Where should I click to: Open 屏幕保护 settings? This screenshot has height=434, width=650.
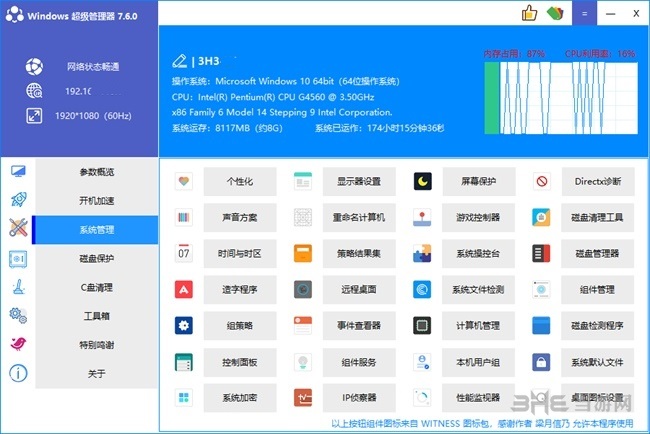coord(479,181)
